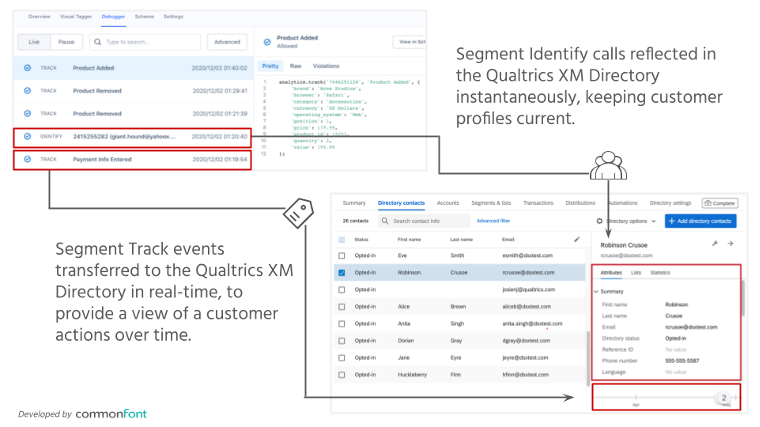Click the debugger search magnifier icon
This screenshot has width=760, height=427.
click(x=97, y=42)
